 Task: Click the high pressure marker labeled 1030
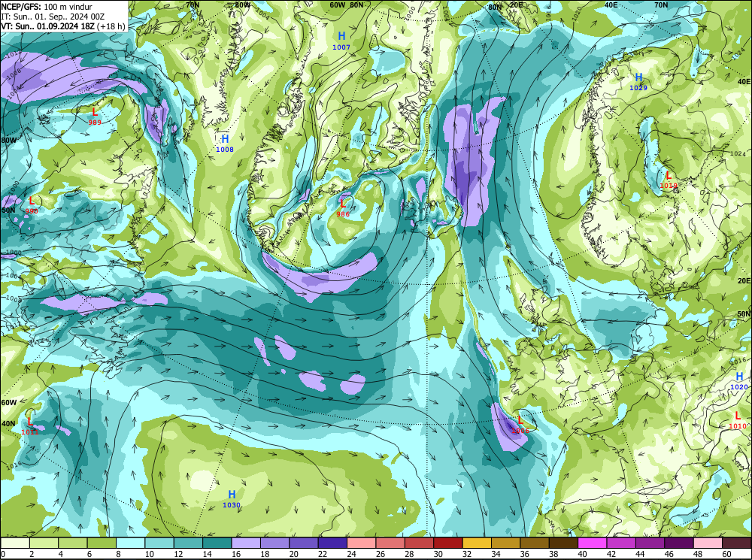coord(232,498)
